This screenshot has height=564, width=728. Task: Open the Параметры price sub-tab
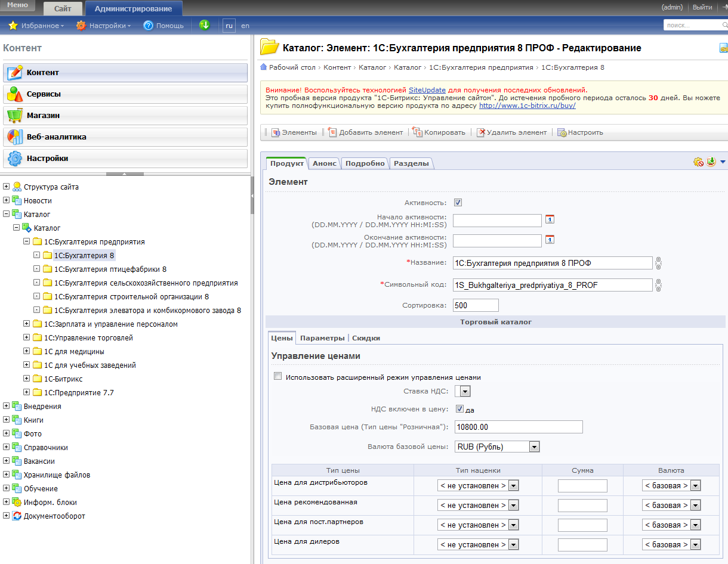tap(322, 338)
